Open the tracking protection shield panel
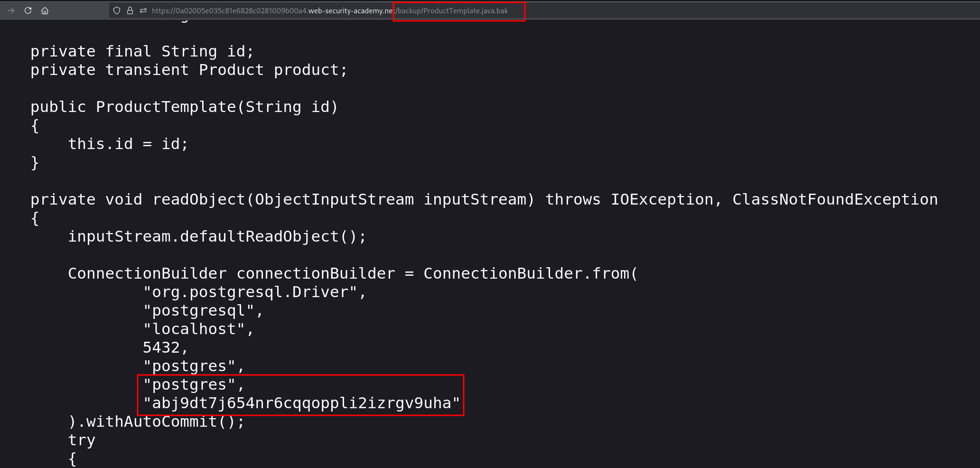Image resolution: width=980 pixels, height=468 pixels. pyautogui.click(x=117, y=10)
